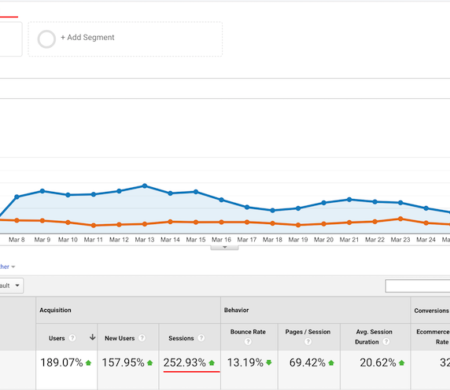Click the Users sort descending arrow
Viewport: 450px width, 390px height.
[92, 337]
